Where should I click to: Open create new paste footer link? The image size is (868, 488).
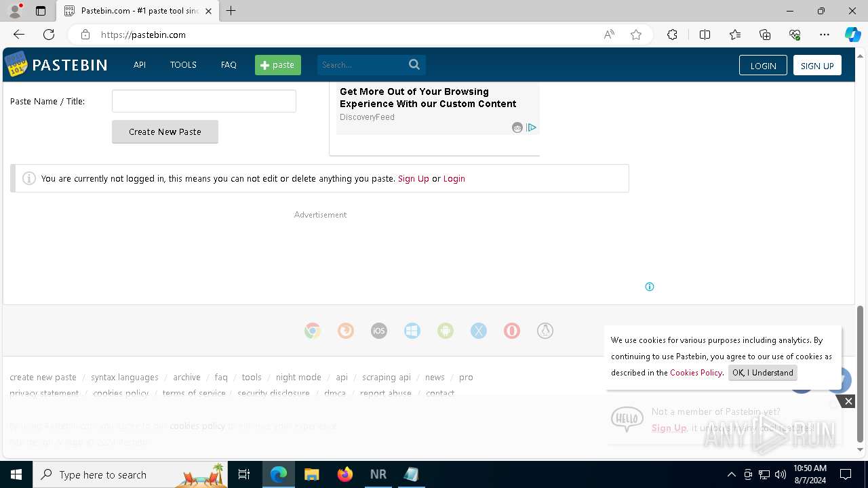click(x=43, y=378)
